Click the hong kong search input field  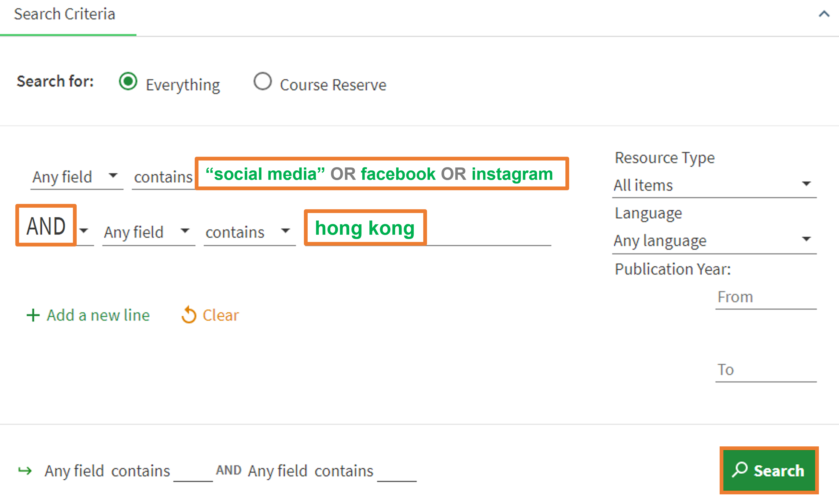428,228
